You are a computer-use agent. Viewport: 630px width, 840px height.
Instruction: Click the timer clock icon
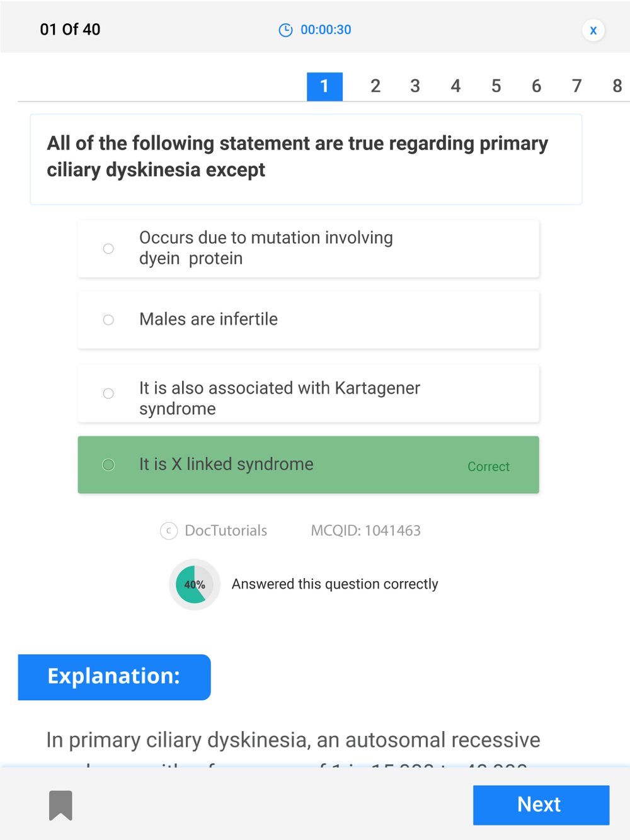tap(285, 30)
